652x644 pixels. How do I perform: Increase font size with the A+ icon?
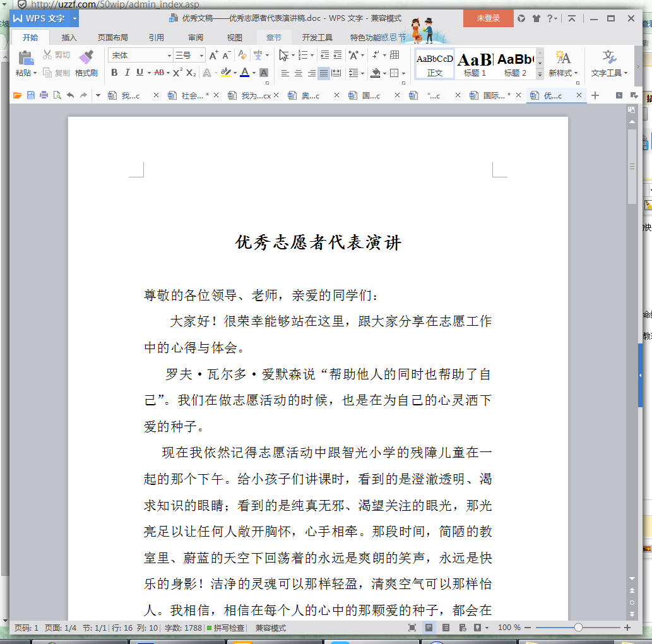tap(213, 56)
